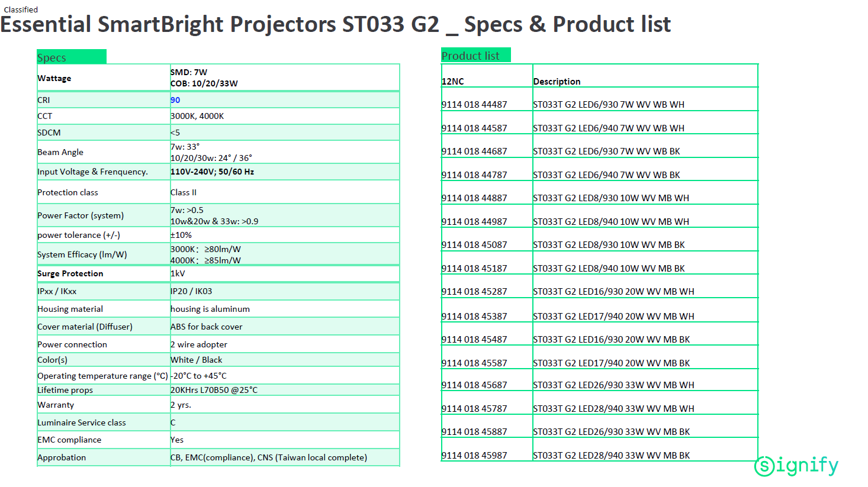Select the ST033T G2 LED26/930 33W WV MB WH description

613,385
